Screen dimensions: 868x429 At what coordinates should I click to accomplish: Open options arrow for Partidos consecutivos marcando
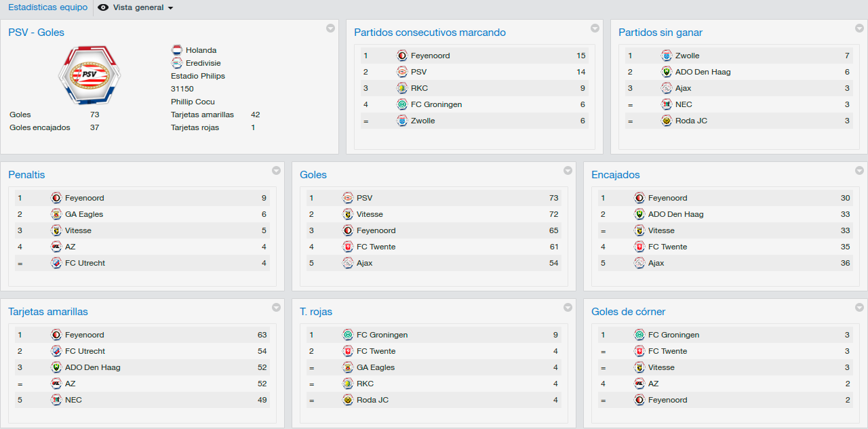pos(595,28)
